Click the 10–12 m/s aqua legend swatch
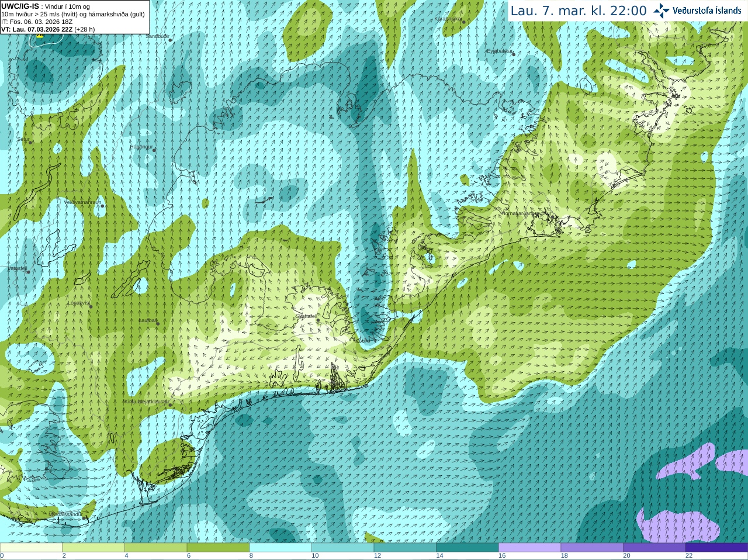748x560 pixels. pos(342,548)
